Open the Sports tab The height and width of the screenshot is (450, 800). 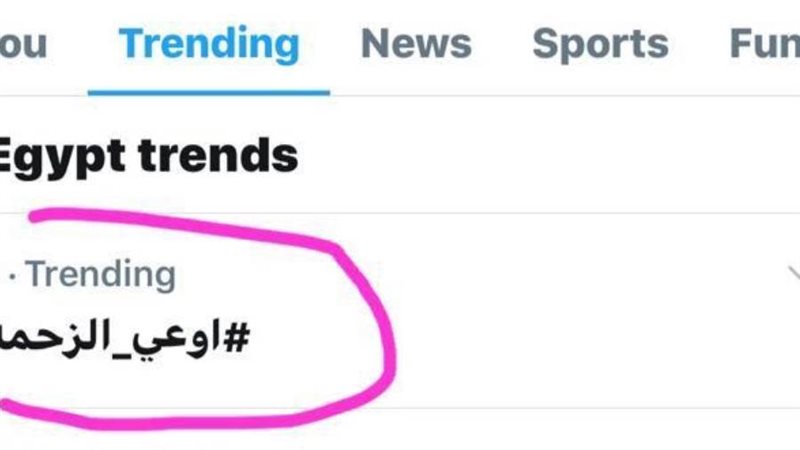(x=599, y=44)
